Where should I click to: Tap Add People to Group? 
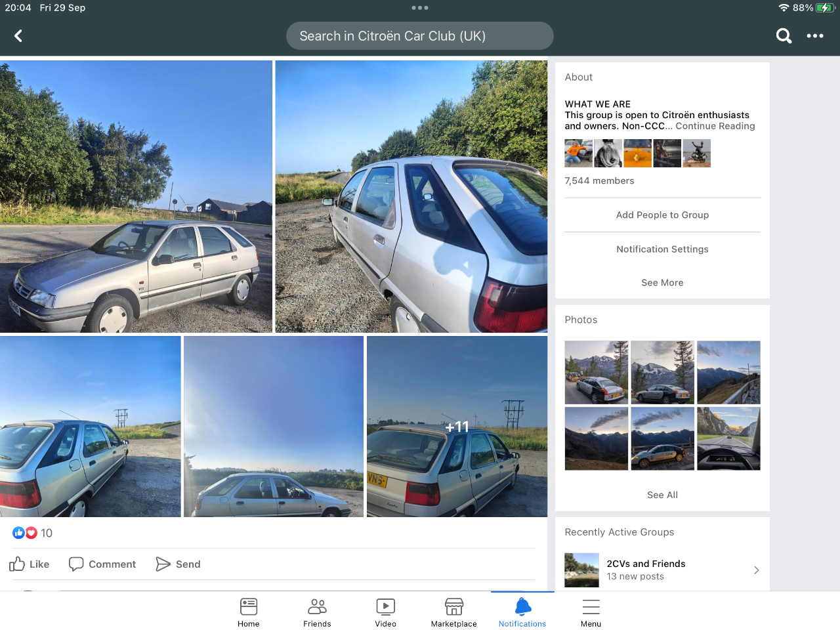(662, 215)
